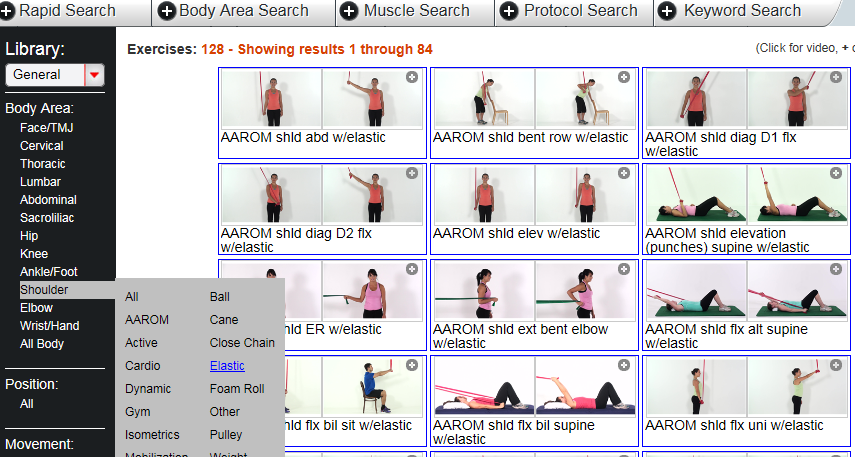The width and height of the screenshot is (855, 457).
Task: Add AARROM shld abd w/elastic via plus icon
Action: (x=412, y=77)
